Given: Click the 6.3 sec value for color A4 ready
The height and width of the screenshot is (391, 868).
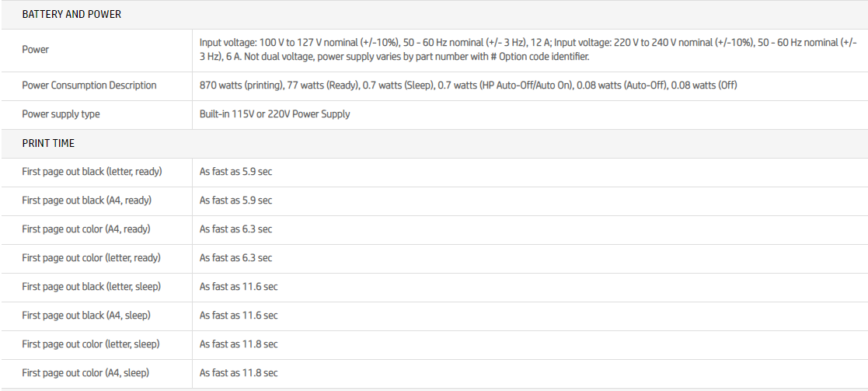Looking at the screenshot, I should [235, 229].
